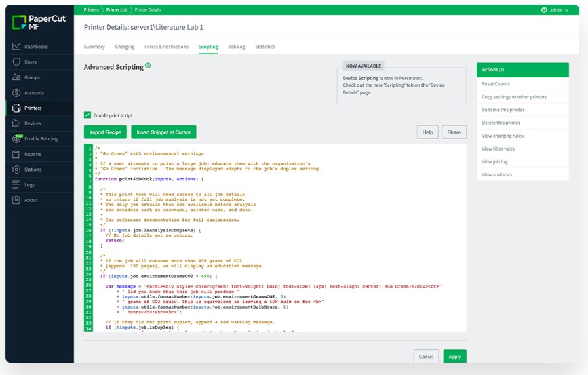Apply the script changes
588x375 pixels.
pos(454,357)
